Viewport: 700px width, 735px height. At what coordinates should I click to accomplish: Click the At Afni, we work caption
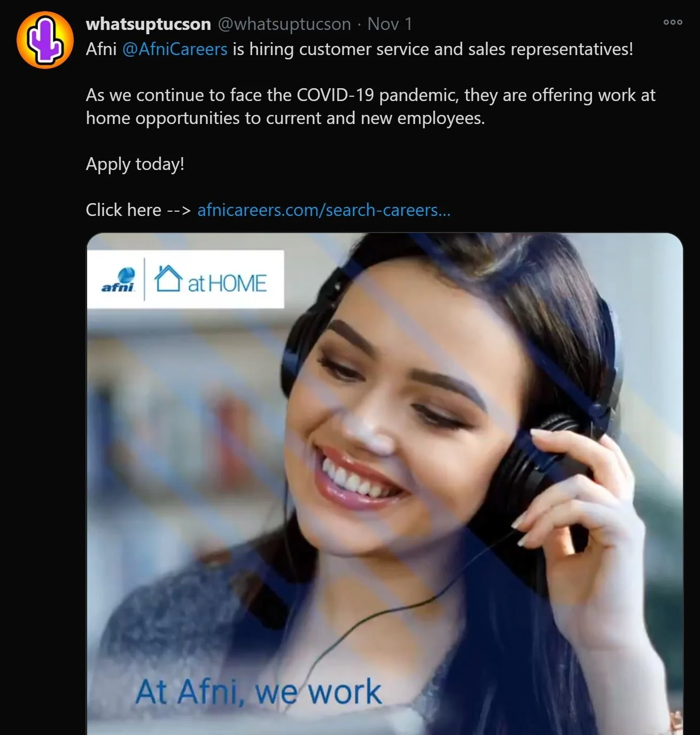click(x=259, y=692)
